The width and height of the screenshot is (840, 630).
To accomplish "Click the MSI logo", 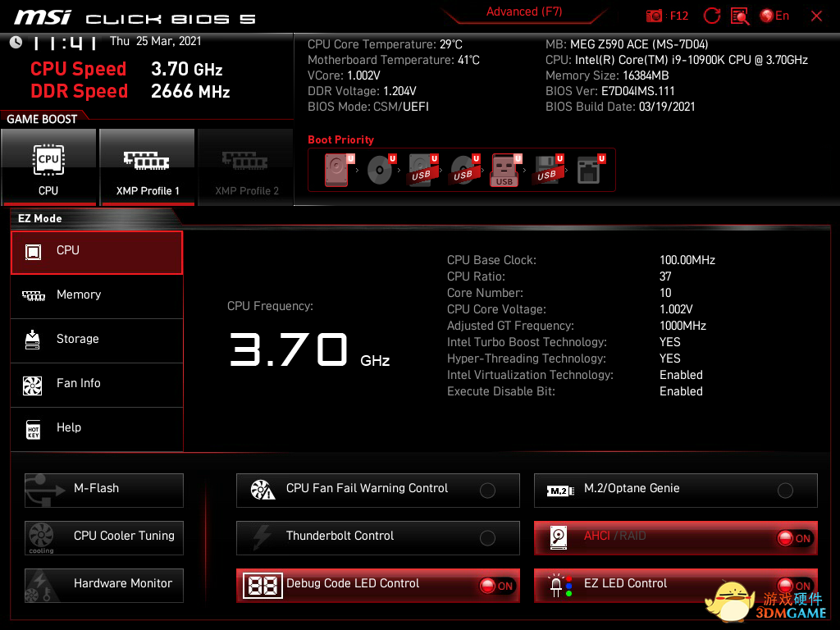I will click(x=43, y=17).
